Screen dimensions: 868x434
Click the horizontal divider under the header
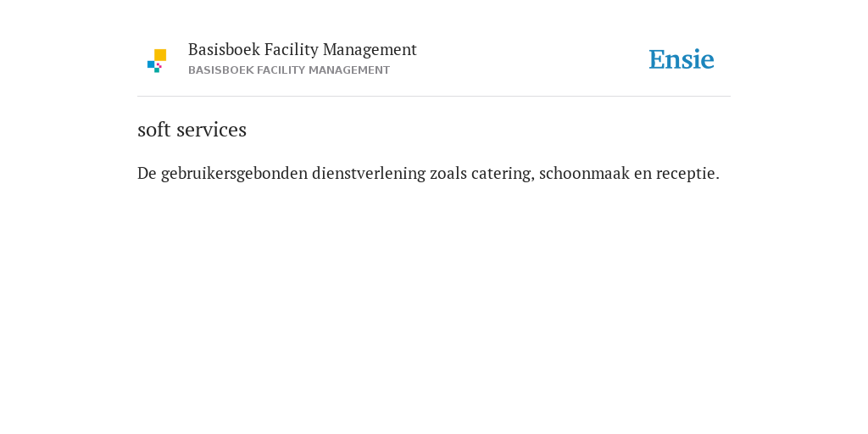pos(434,97)
